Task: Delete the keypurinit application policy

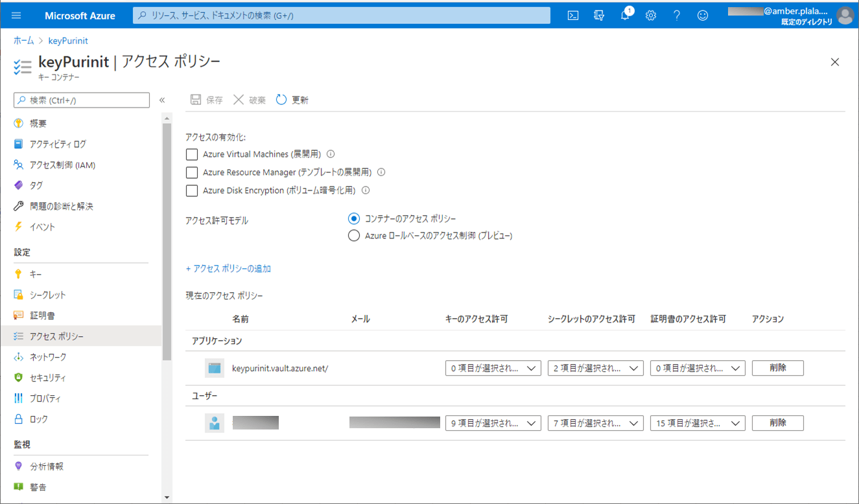Action: [x=778, y=368]
